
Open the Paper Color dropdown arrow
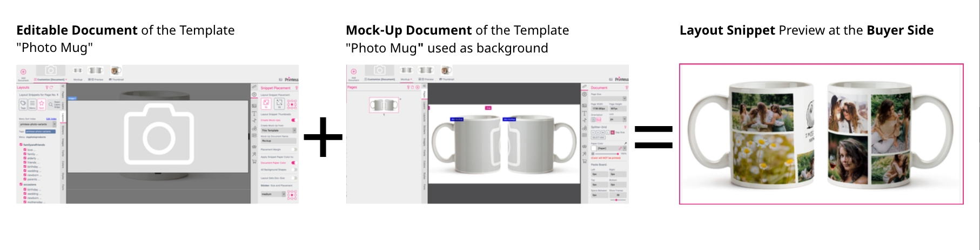(x=623, y=148)
